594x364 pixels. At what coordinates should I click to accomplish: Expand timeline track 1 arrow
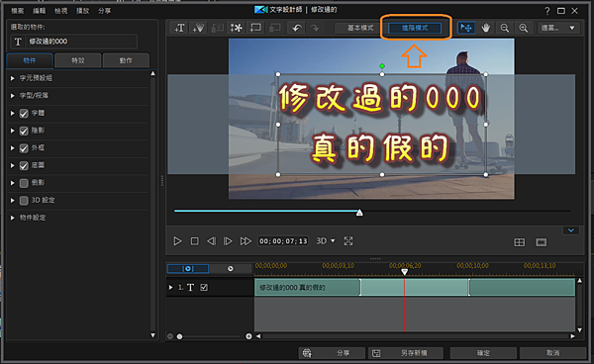170,288
